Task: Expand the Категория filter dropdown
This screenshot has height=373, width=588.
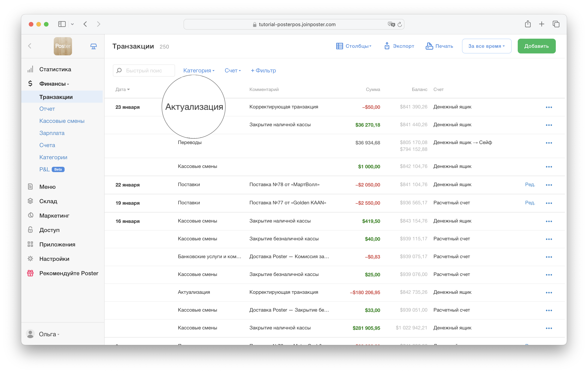Action: [199, 71]
